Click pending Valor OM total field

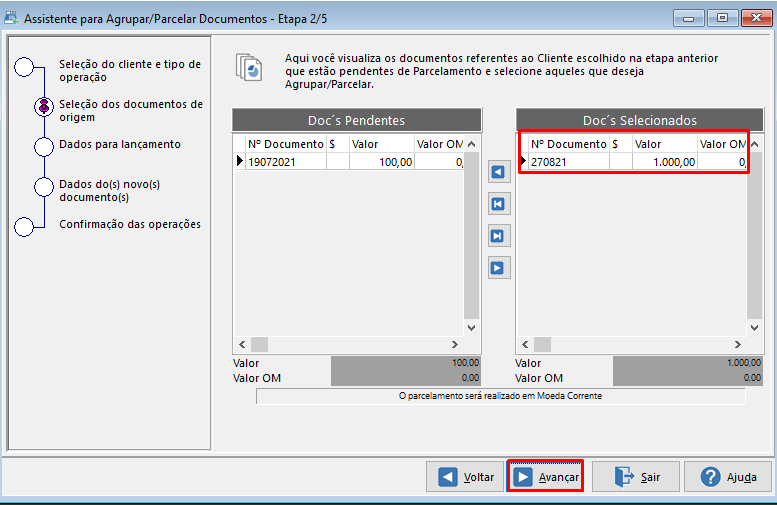click(x=405, y=378)
